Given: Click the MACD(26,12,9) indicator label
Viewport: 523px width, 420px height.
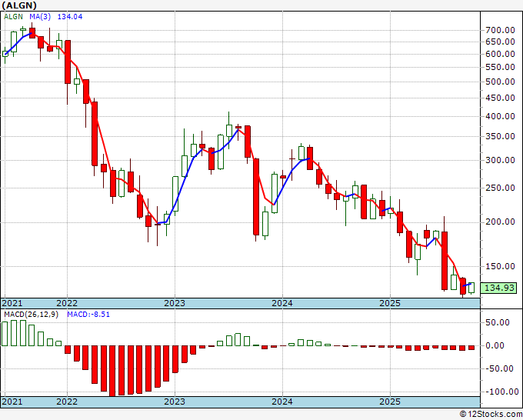Looking at the screenshot, I should 31,315.
